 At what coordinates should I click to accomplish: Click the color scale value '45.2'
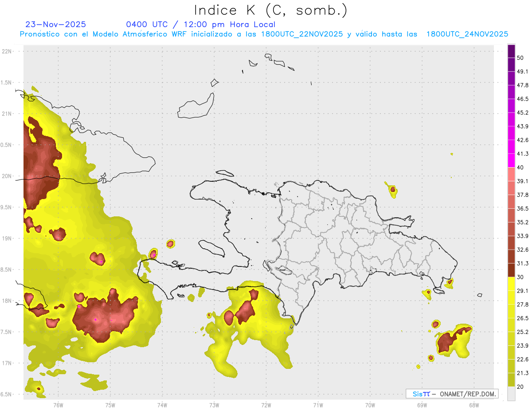point(523,113)
